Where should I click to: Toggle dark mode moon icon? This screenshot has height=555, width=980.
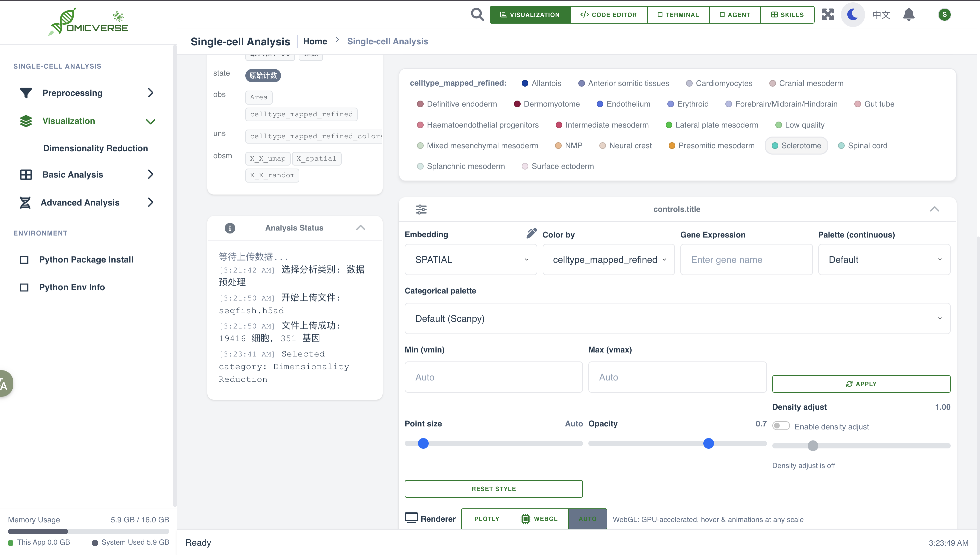click(853, 14)
